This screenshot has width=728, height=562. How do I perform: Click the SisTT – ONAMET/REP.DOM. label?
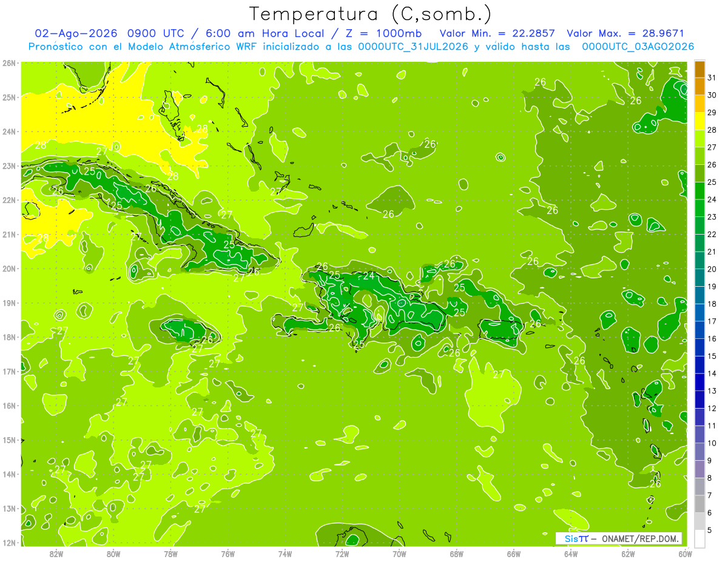pyautogui.click(x=619, y=538)
